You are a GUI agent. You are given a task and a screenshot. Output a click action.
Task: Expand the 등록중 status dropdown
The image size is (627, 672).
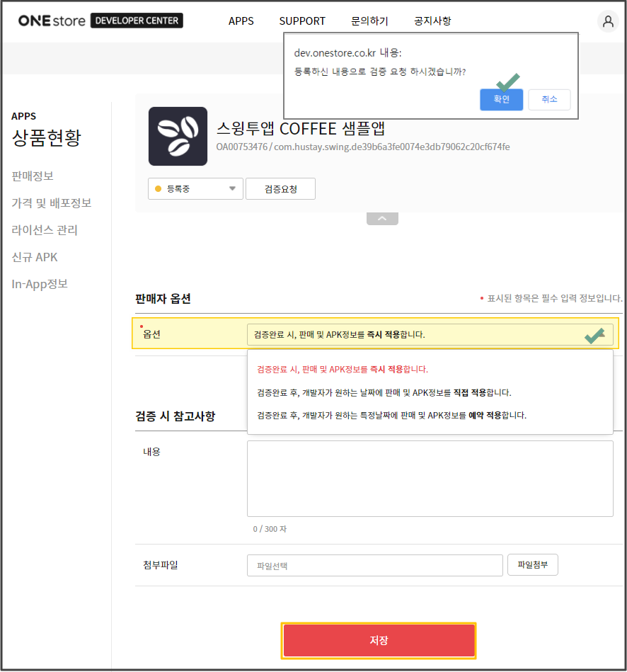tap(195, 188)
